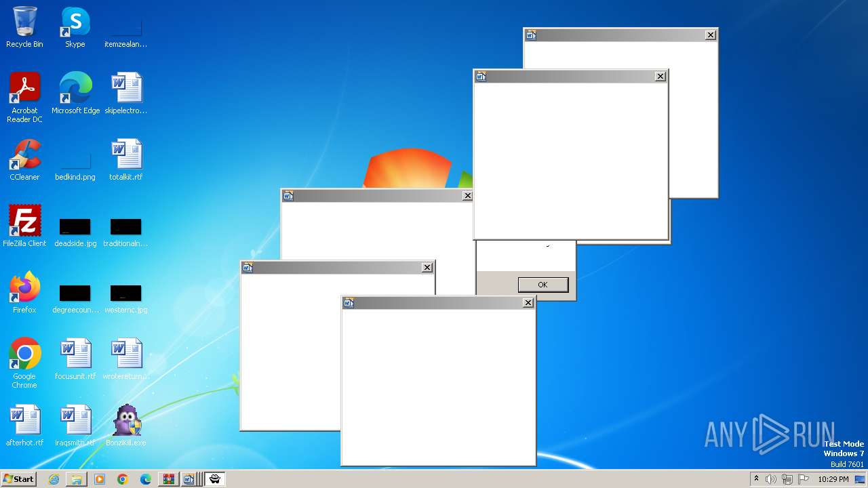This screenshot has height=488, width=868.
Task: Select the focusunit.rtf document icon
Action: 75,359
